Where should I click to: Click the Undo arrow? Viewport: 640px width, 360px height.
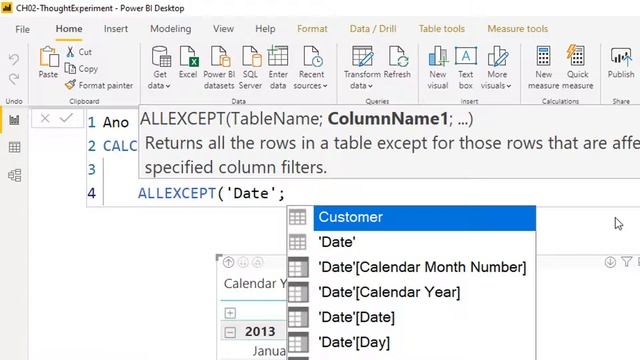[x=14, y=60]
